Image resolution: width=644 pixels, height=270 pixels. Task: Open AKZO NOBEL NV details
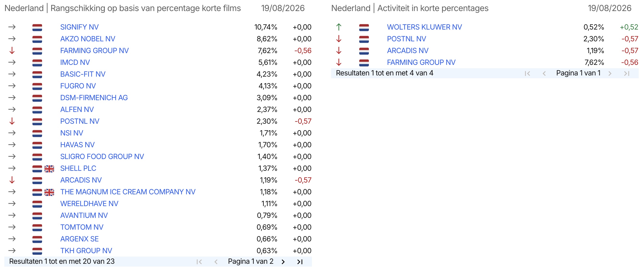(88, 39)
